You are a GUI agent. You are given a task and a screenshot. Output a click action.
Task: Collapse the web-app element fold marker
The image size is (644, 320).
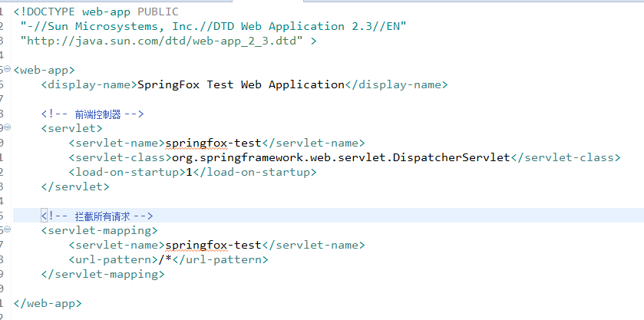point(7,70)
